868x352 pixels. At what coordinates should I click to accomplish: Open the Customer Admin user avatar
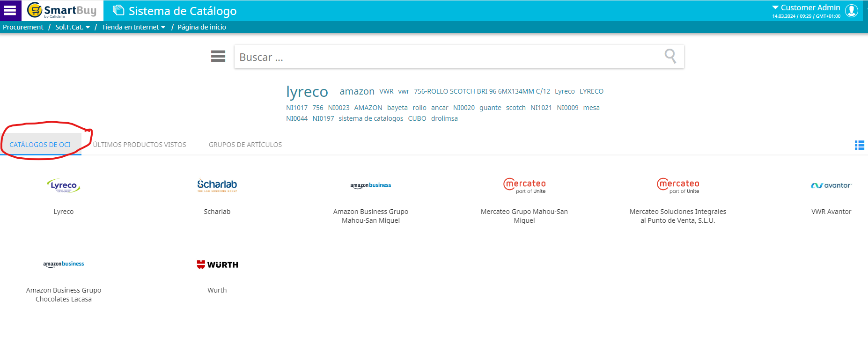point(852,10)
